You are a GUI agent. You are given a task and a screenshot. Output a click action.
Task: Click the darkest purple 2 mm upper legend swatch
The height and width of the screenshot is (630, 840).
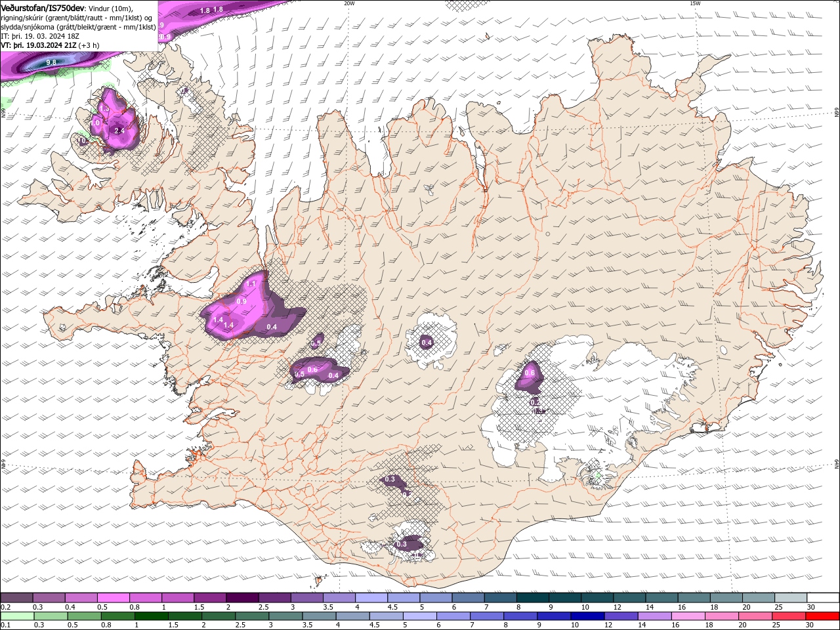pos(242,598)
